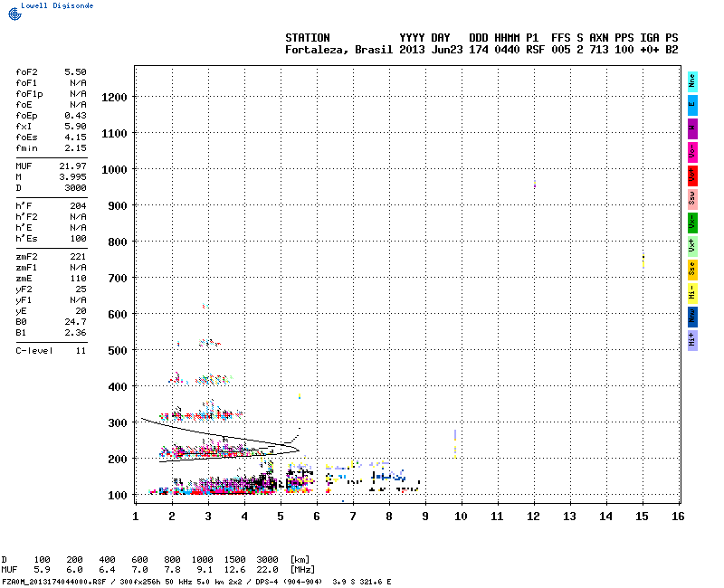
Task: Select the dark blue Nnw legend swatch
Action: 692,318
